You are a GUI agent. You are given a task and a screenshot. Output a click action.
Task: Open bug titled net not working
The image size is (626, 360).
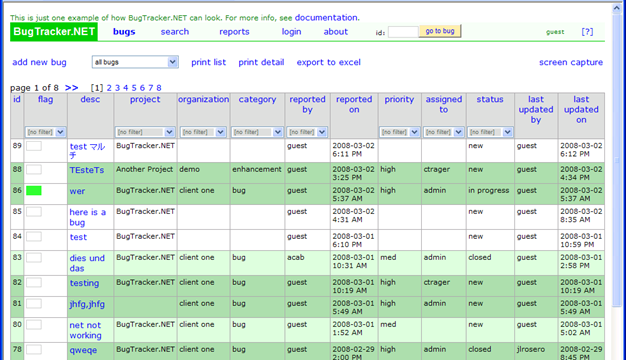coord(85,330)
